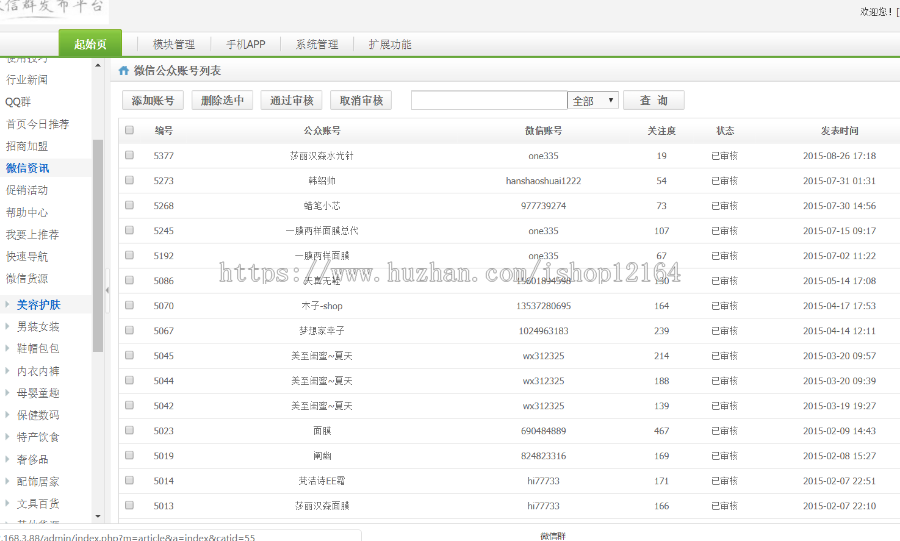
Task: Collapse the sidebar with the splitter handle
Action: [x=107, y=290]
